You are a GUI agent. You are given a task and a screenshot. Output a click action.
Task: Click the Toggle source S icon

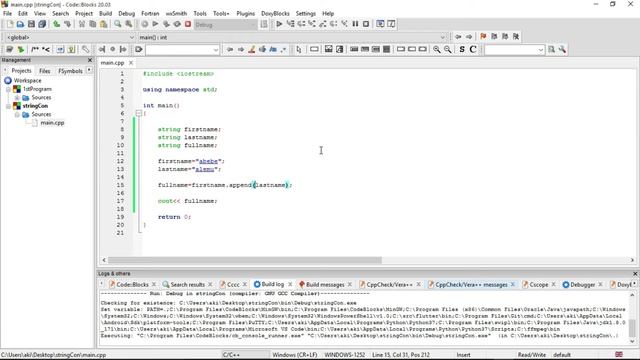(x=462, y=49)
